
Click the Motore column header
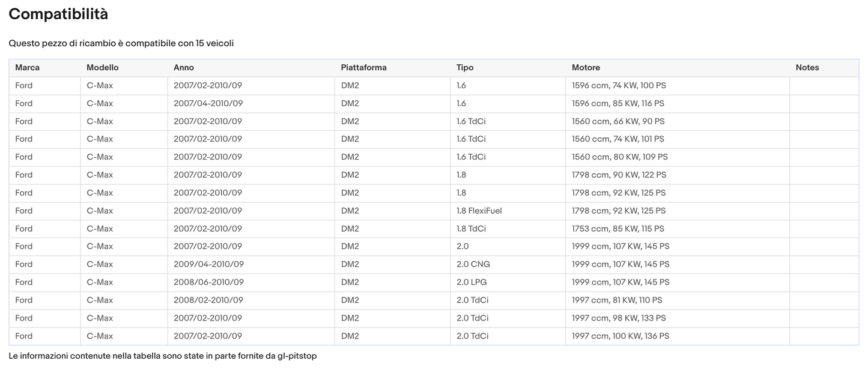(586, 68)
